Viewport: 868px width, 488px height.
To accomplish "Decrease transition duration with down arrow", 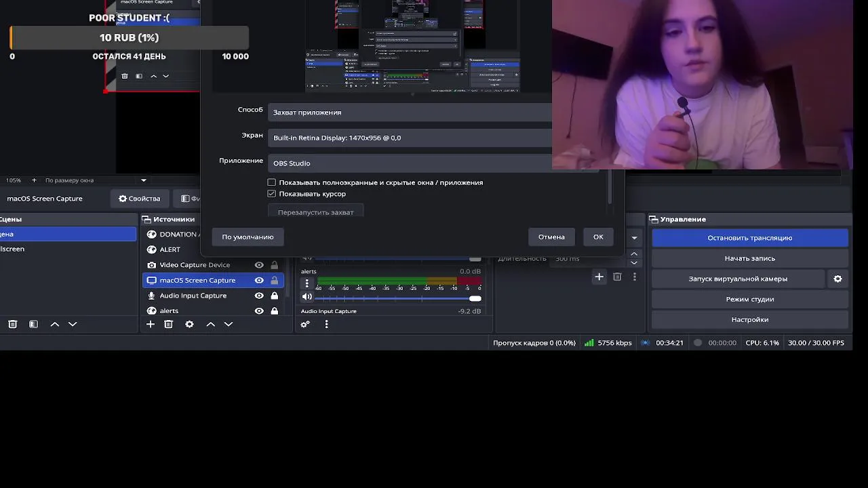I will (634, 262).
